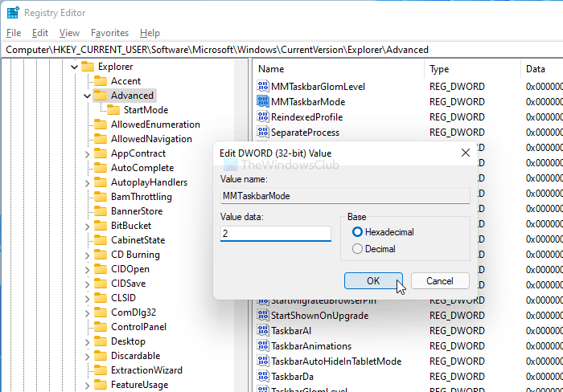The width and height of the screenshot is (563, 392).
Task: Select the TaskbarDa value name
Action: (292, 376)
